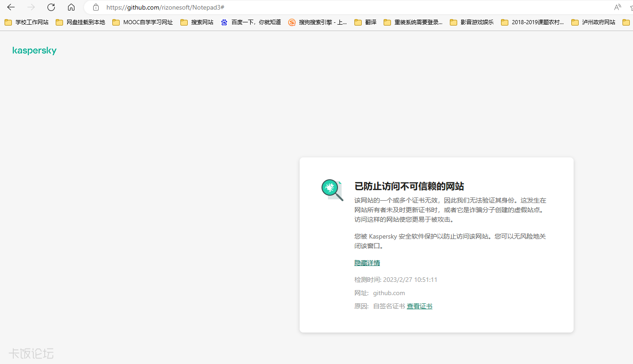The width and height of the screenshot is (633, 364).
Task: Open the 搜索网站 bookmark folder
Action: (197, 22)
